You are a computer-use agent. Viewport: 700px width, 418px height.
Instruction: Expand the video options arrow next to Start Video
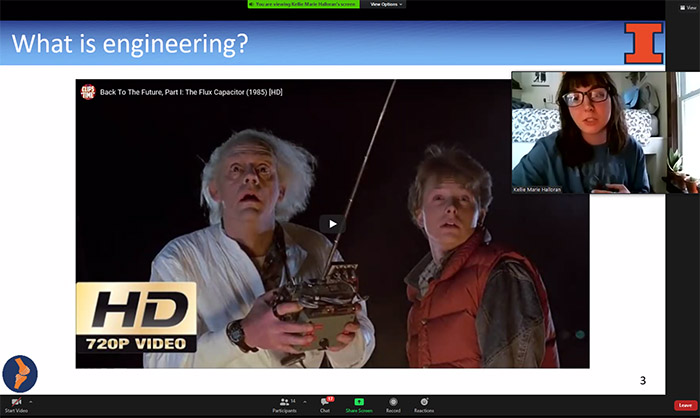[x=31, y=401]
